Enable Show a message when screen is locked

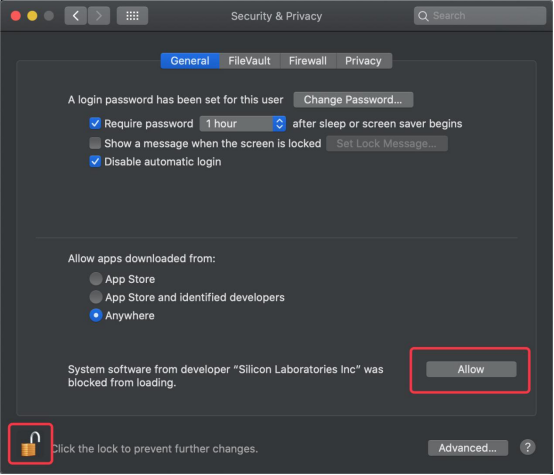[95, 143]
